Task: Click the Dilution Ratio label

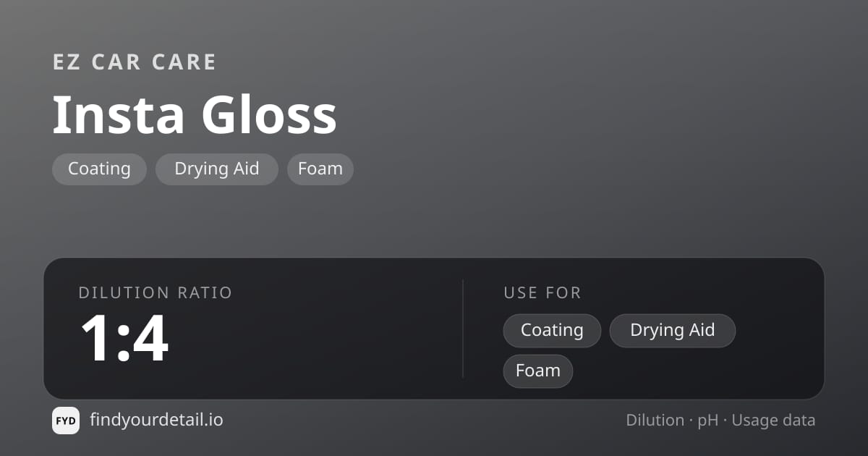Action: tap(156, 293)
